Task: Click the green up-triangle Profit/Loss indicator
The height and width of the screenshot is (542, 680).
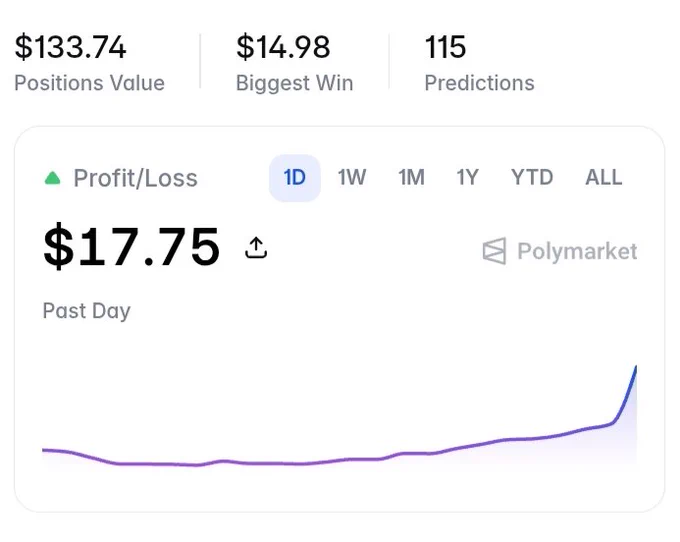Action: click(x=52, y=178)
